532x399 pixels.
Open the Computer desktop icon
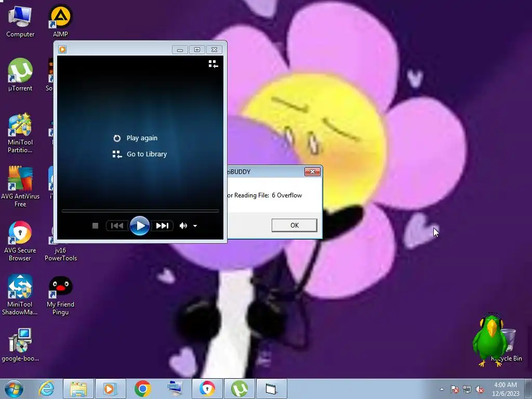click(x=20, y=21)
